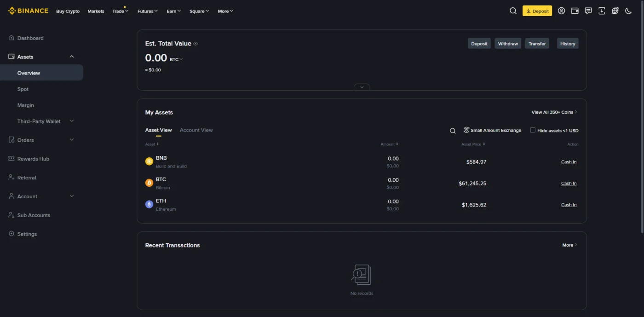Screen dimensions: 644x317
Task: Click the Withdraw button
Action: [508, 44]
